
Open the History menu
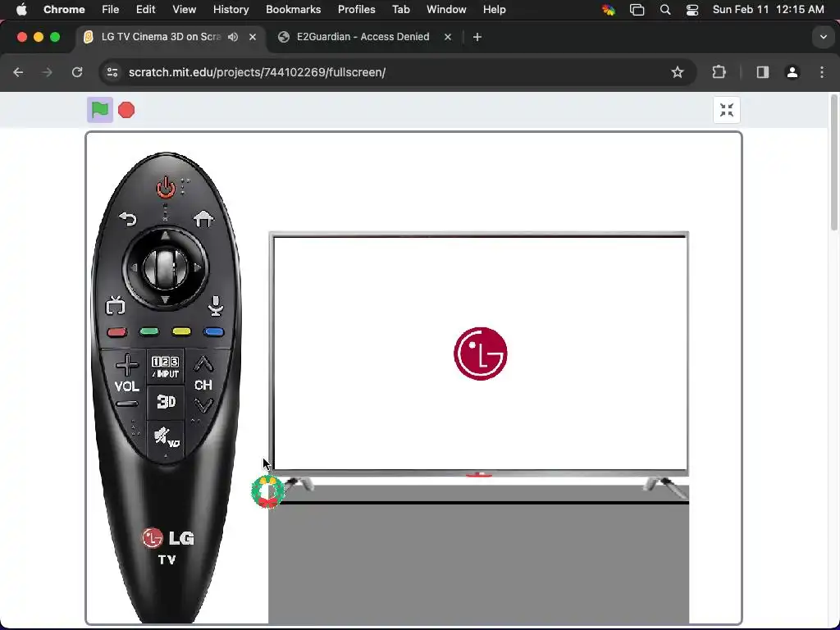click(x=231, y=10)
